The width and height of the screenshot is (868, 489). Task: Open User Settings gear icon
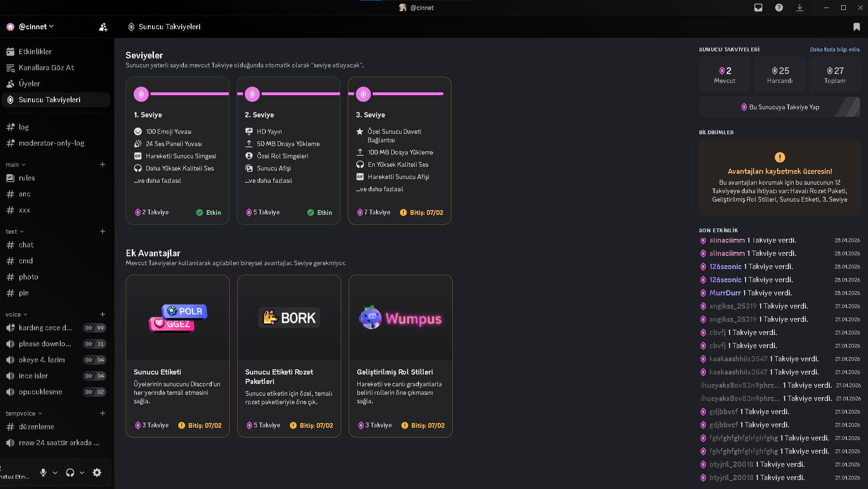[97, 473]
